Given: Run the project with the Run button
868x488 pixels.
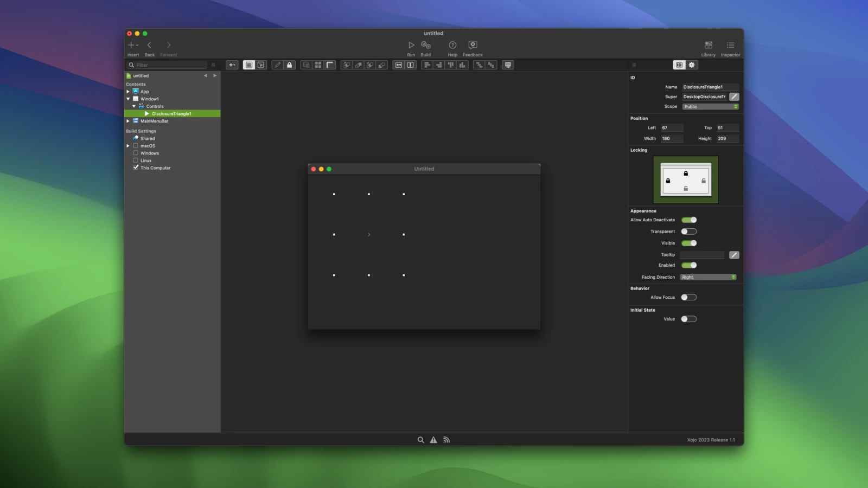Looking at the screenshot, I should click(x=411, y=46).
